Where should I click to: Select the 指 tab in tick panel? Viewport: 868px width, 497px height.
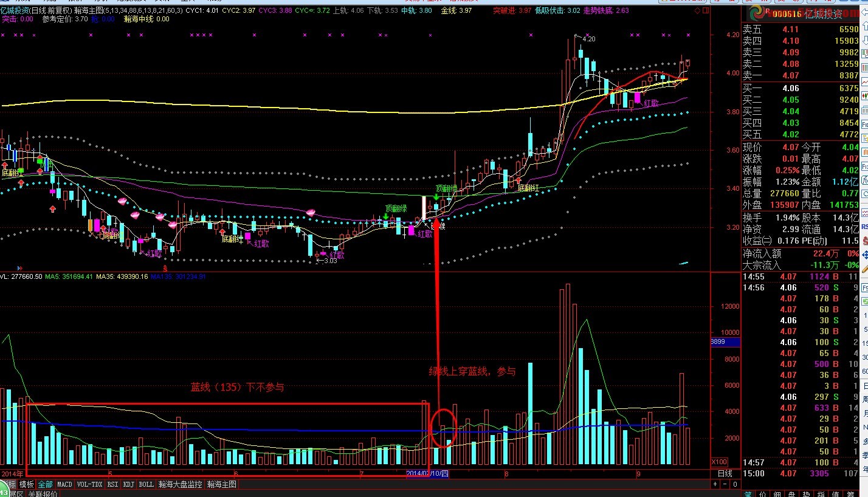pyautogui.click(x=822, y=494)
